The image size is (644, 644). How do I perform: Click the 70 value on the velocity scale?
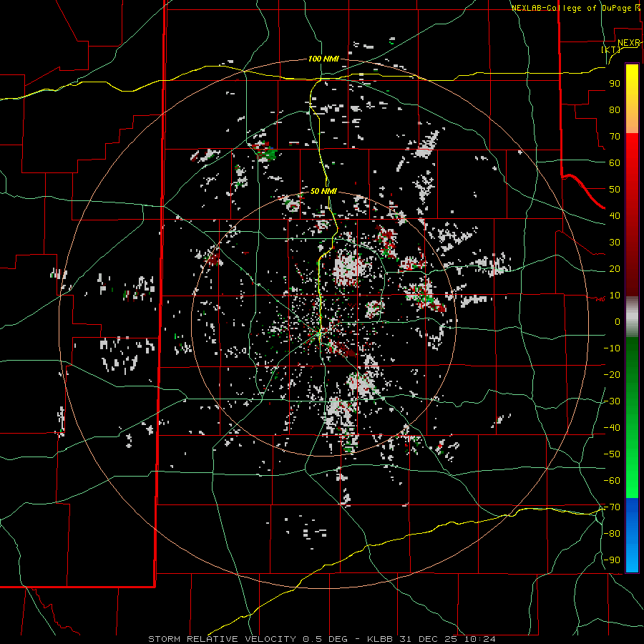click(615, 137)
